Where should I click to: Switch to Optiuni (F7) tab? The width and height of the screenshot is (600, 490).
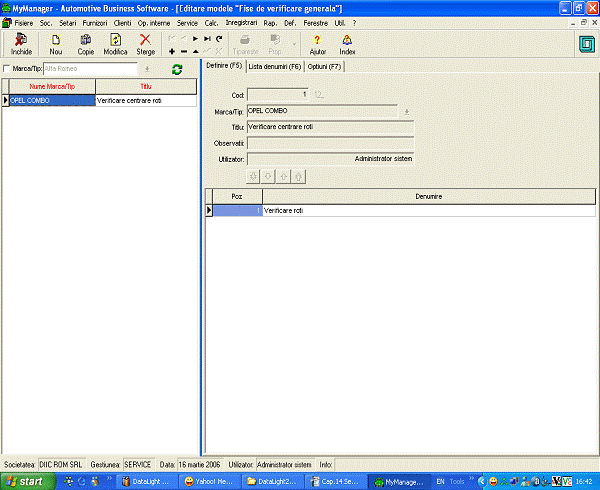point(325,65)
